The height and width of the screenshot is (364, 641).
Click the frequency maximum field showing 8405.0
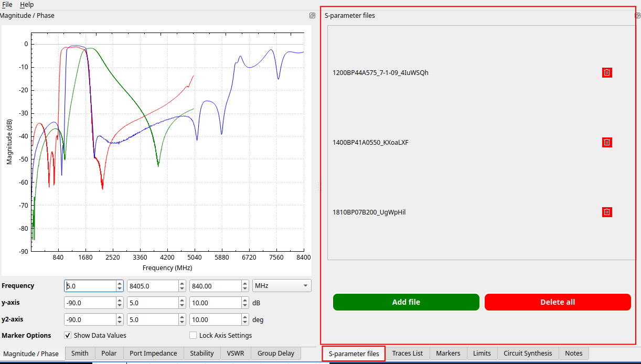(152, 286)
